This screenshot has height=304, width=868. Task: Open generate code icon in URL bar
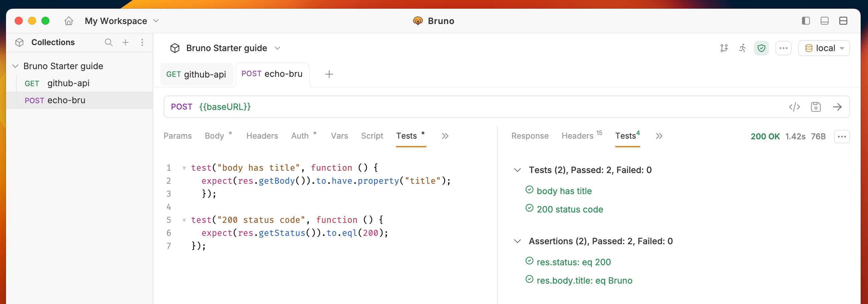click(794, 107)
